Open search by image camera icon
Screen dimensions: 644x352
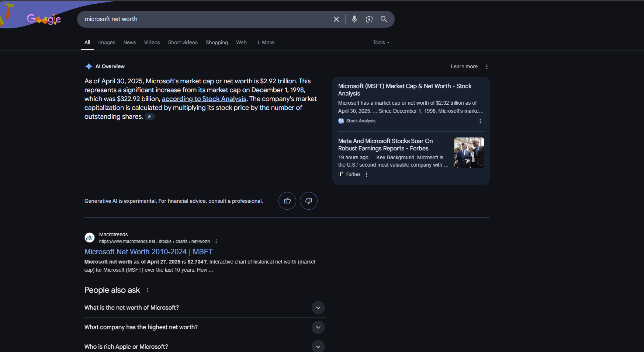click(369, 19)
